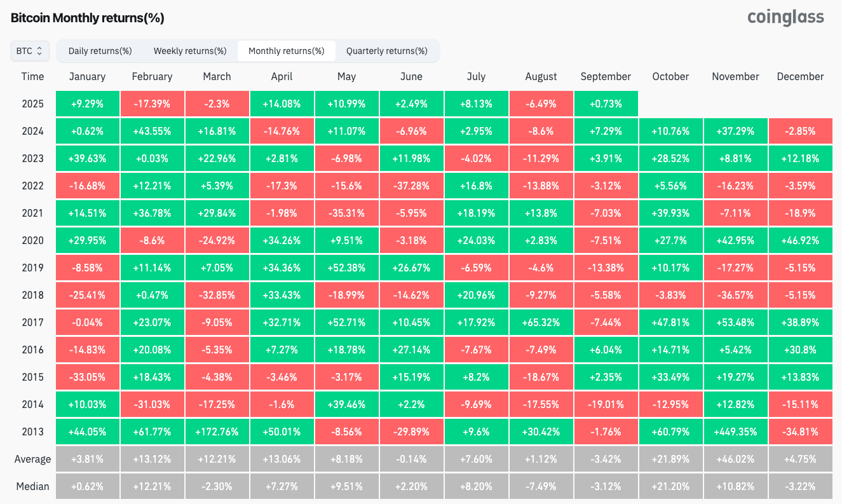842x504 pixels.
Task: Click the November 2013 +449.35% cell
Action: click(735, 432)
